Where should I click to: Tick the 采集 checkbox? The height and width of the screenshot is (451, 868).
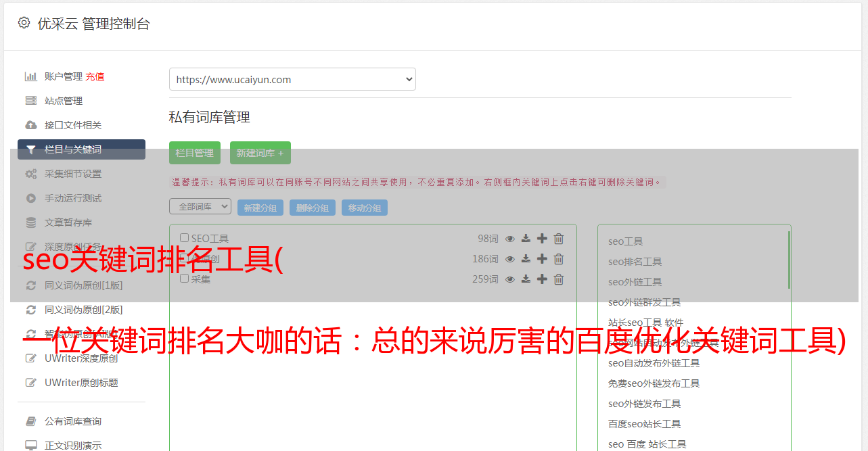tap(184, 279)
